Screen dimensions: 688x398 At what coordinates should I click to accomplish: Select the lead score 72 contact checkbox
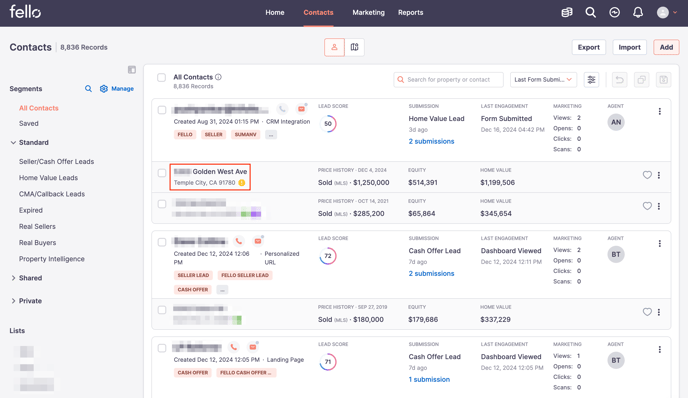[162, 242]
